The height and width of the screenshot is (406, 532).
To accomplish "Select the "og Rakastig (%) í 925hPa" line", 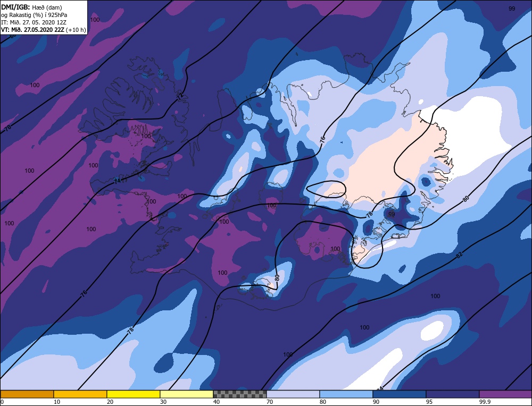I will 34,15.
